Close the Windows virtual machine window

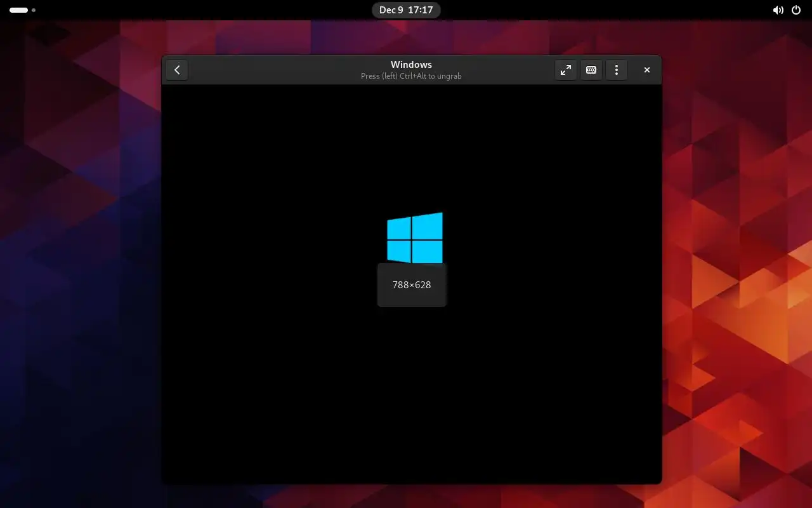647,70
